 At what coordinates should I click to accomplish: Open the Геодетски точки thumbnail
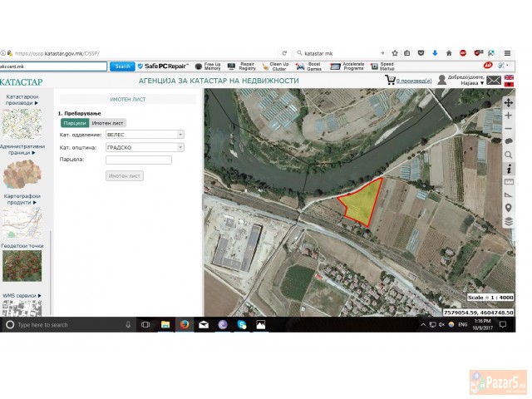(x=22, y=265)
